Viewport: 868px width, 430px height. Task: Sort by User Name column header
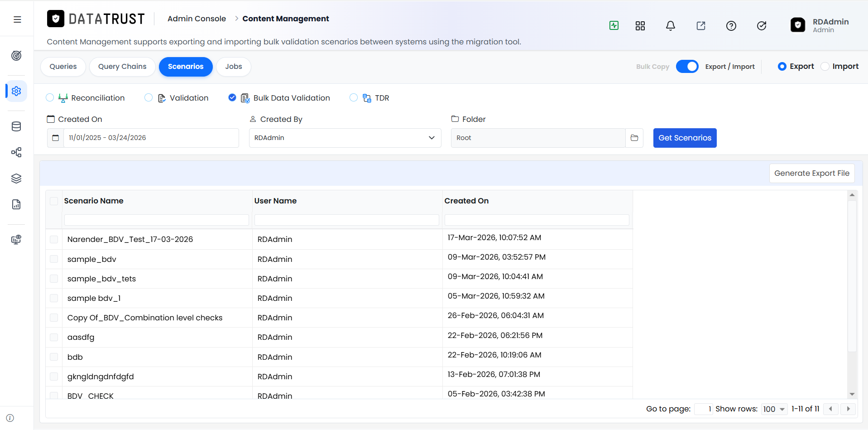click(275, 201)
